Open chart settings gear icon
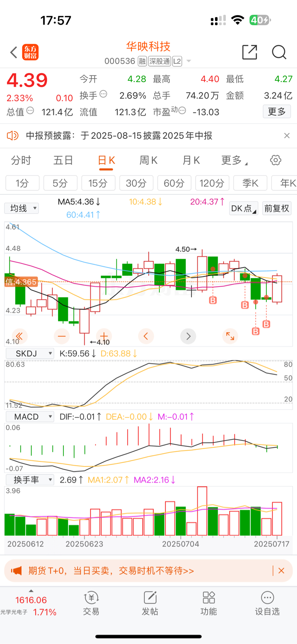Image resolution: width=297 pixels, height=644 pixels. tap(276, 160)
